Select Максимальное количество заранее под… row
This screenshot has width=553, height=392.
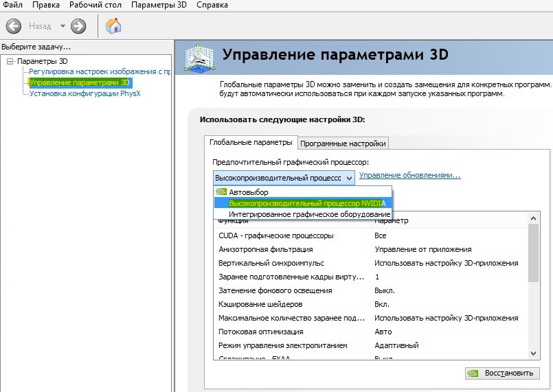point(371,318)
